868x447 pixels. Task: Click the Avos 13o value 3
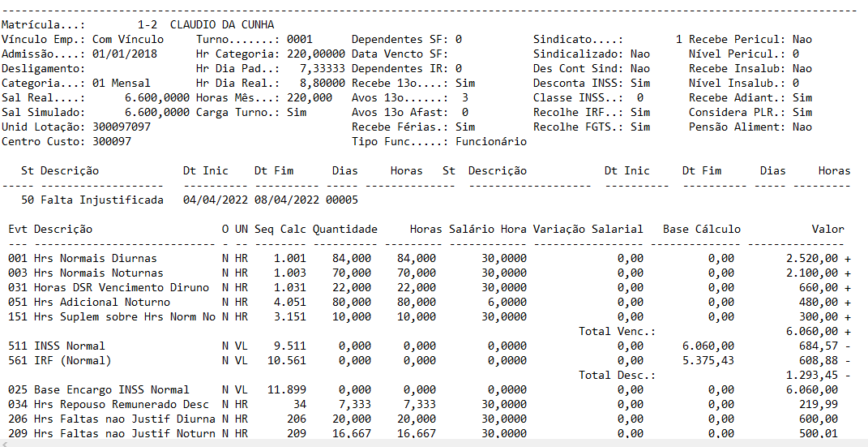(465, 98)
